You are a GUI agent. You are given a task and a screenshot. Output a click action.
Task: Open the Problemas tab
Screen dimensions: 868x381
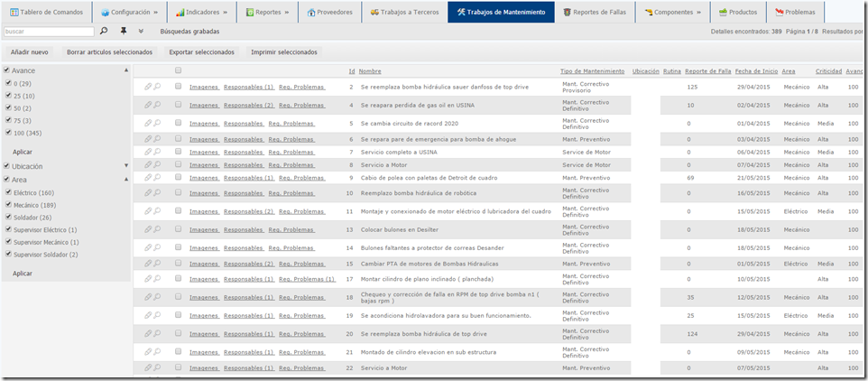796,12
